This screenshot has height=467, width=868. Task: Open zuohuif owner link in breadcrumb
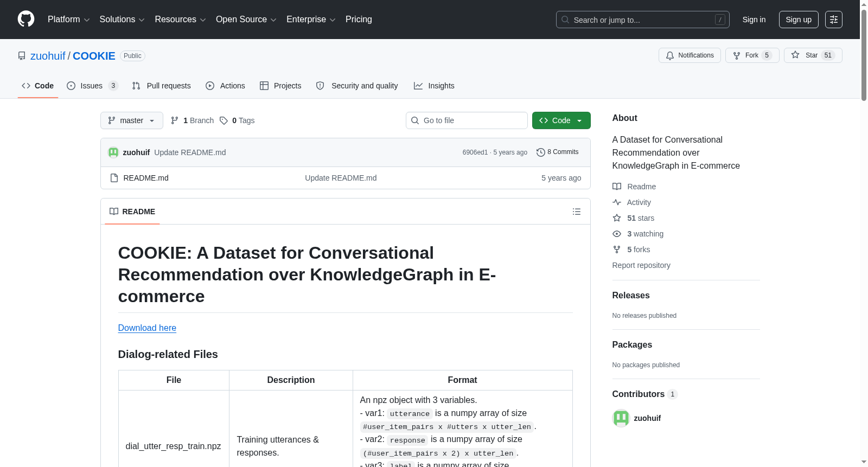(x=48, y=56)
